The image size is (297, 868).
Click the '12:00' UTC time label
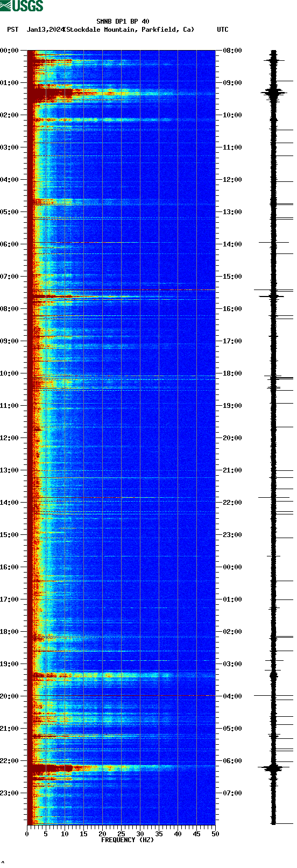click(232, 180)
